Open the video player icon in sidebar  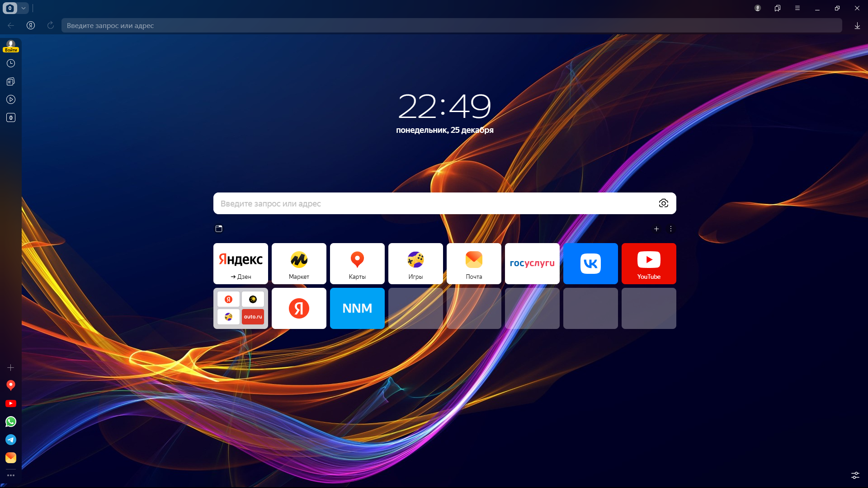(x=11, y=99)
